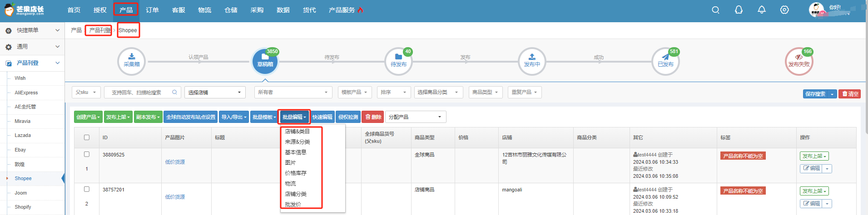868x215 pixels.
Task: Open the 商品类型 product type dropdown
Action: click(x=486, y=92)
